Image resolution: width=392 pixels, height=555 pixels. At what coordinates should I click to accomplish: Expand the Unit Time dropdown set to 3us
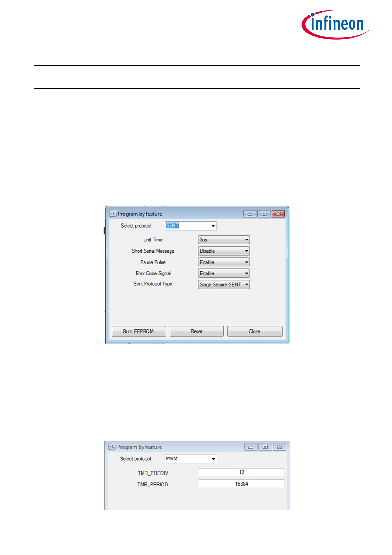point(224,240)
